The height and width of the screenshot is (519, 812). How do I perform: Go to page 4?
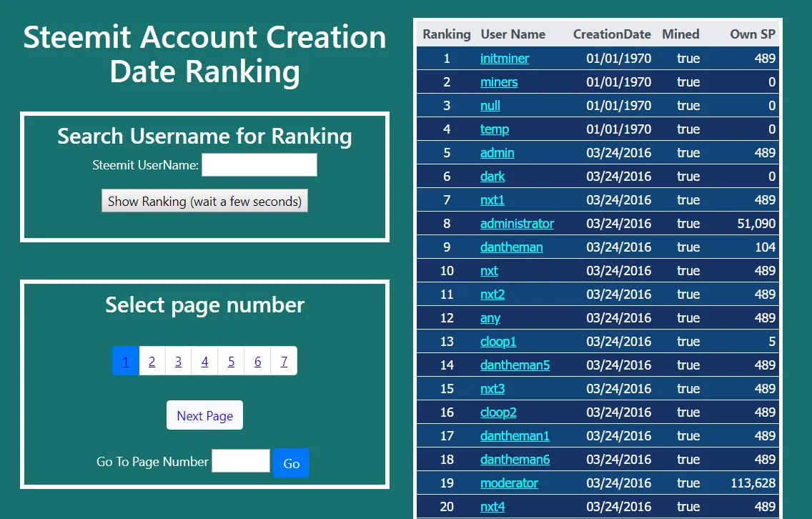204,361
